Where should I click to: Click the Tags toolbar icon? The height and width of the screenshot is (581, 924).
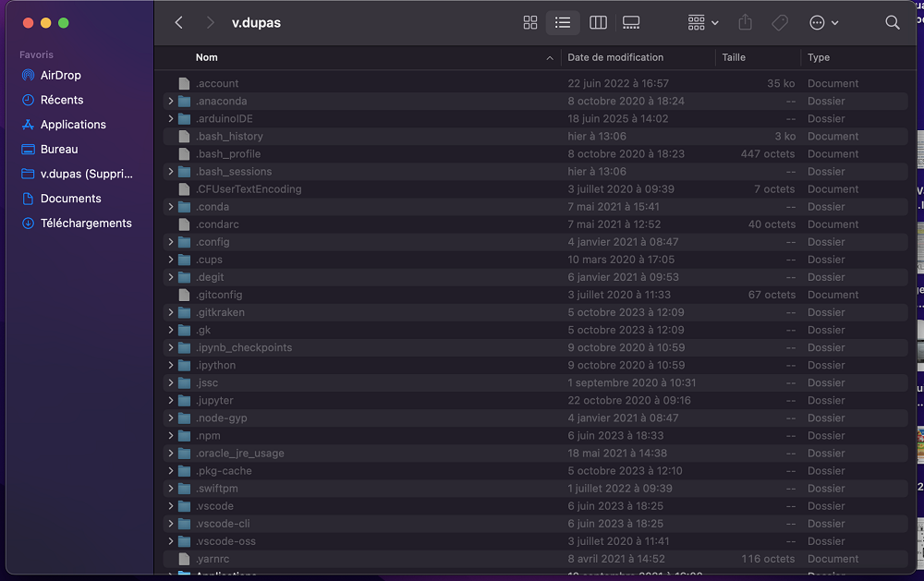[779, 23]
